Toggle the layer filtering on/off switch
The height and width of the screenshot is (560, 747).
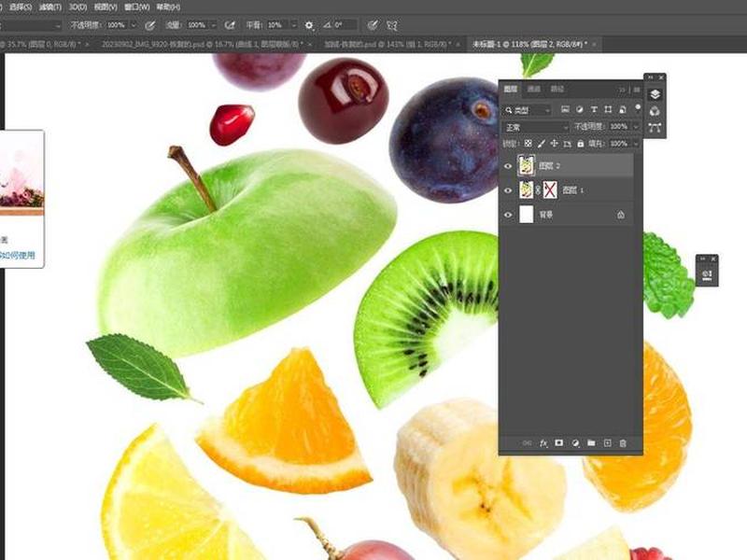point(638,108)
